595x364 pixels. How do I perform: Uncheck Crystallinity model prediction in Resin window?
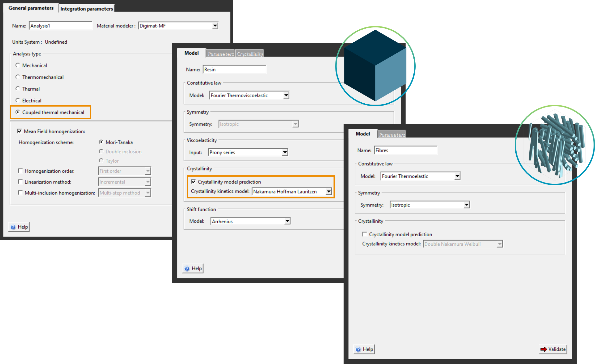pos(193,182)
